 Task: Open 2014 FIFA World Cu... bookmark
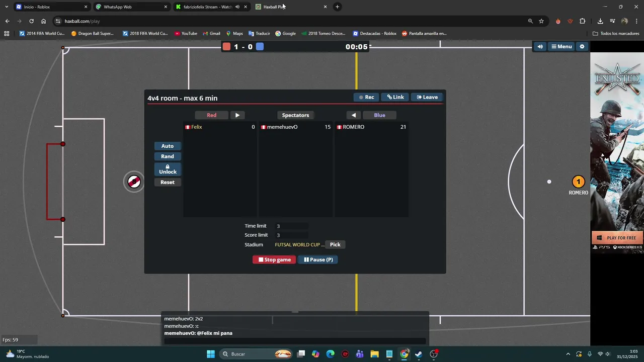42,34
